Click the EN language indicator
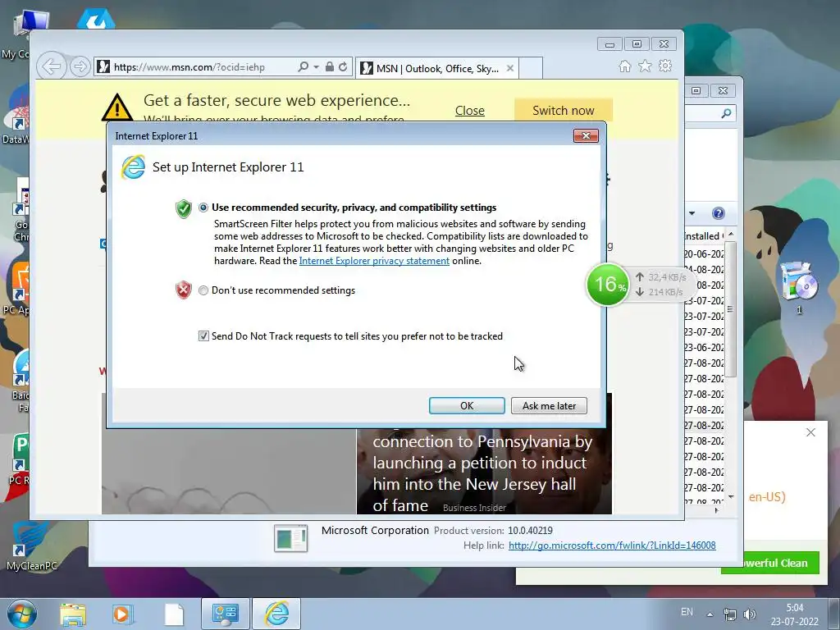Viewport: 840px width, 630px height. (x=687, y=612)
